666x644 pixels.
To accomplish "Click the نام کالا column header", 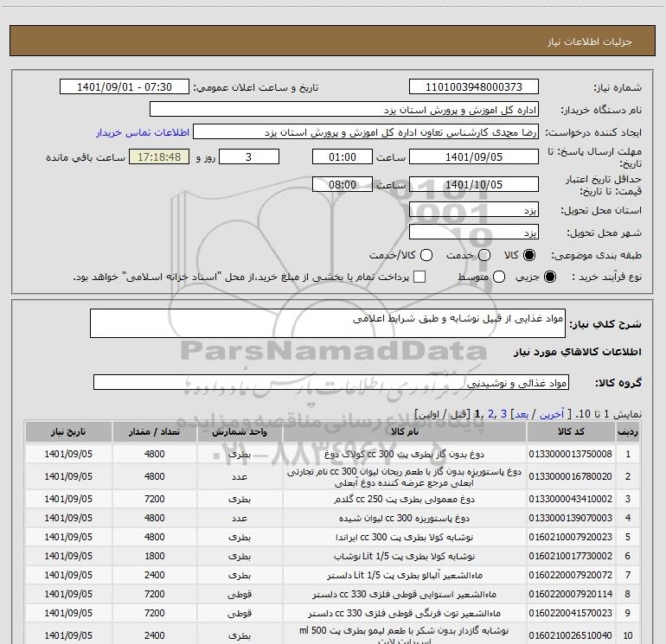I will [x=405, y=431].
